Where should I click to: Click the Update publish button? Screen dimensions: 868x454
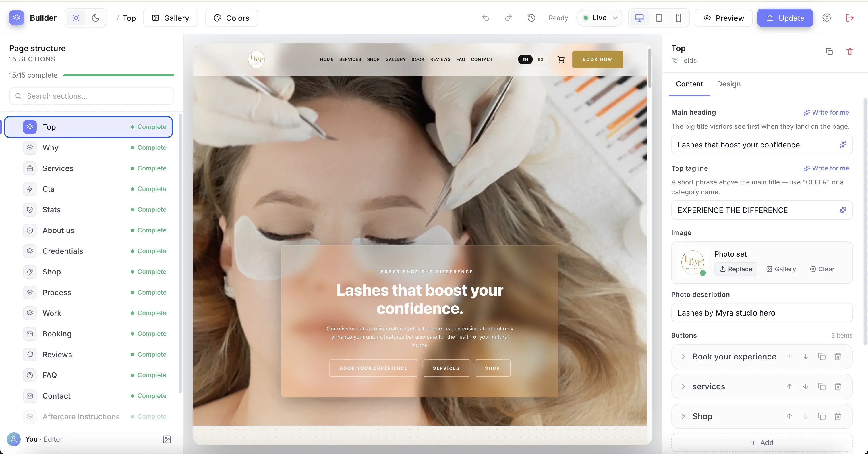[785, 18]
